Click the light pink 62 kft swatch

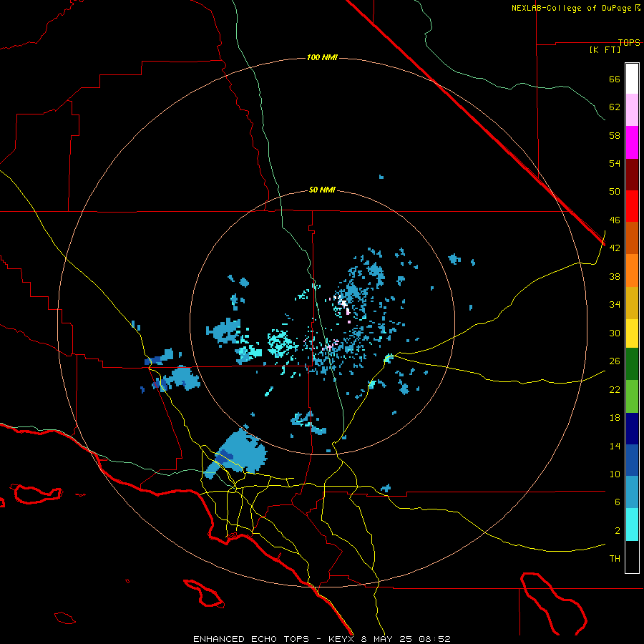632,110
